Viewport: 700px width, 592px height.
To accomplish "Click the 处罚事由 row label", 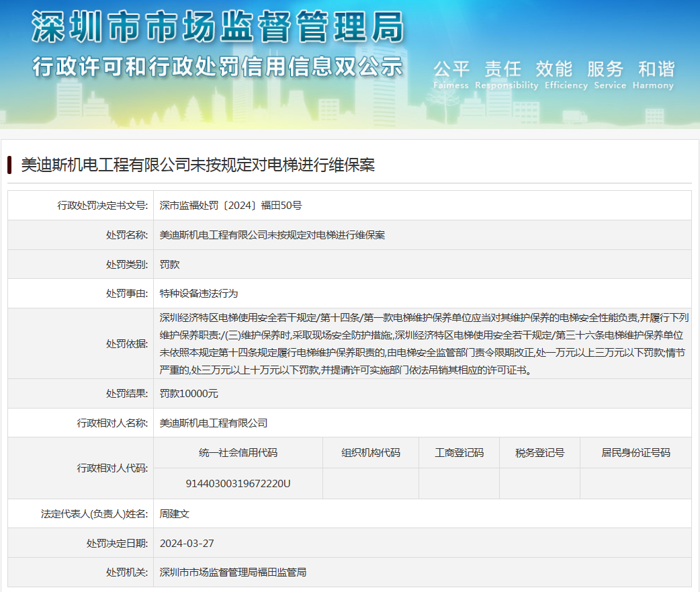I will [127, 294].
